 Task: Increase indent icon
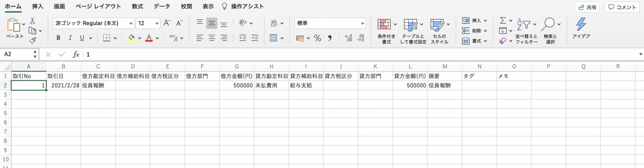pos(254,38)
